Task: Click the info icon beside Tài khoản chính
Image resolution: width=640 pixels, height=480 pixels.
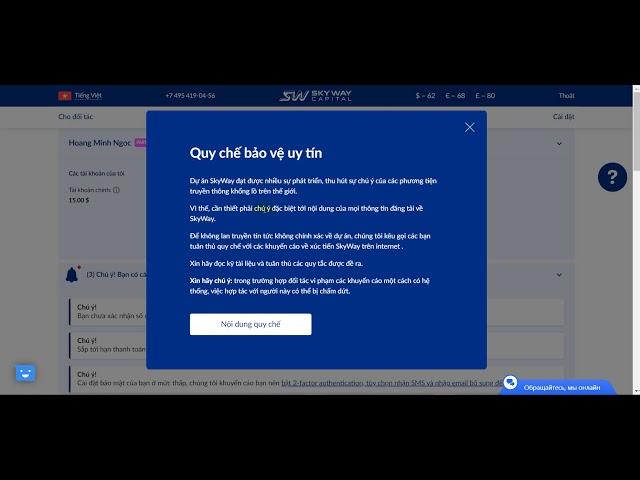Action: coord(116,190)
